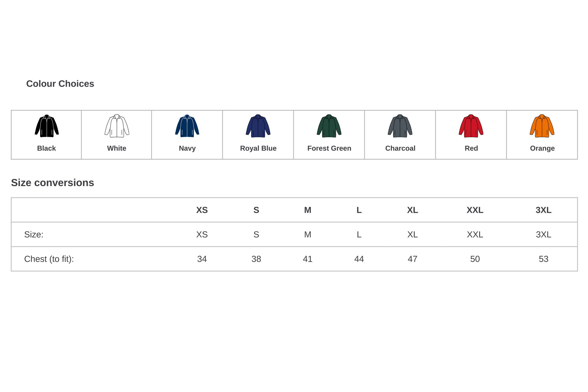Select the White jacket icon

117,126
